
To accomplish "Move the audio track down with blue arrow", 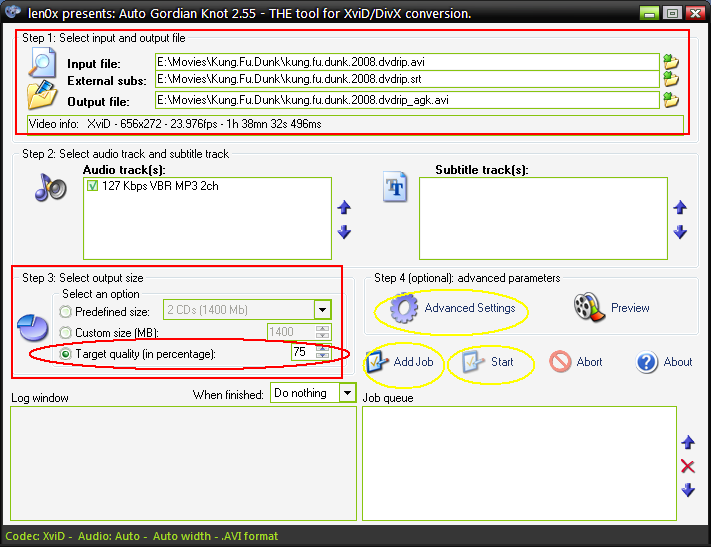I will [x=344, y=232].
